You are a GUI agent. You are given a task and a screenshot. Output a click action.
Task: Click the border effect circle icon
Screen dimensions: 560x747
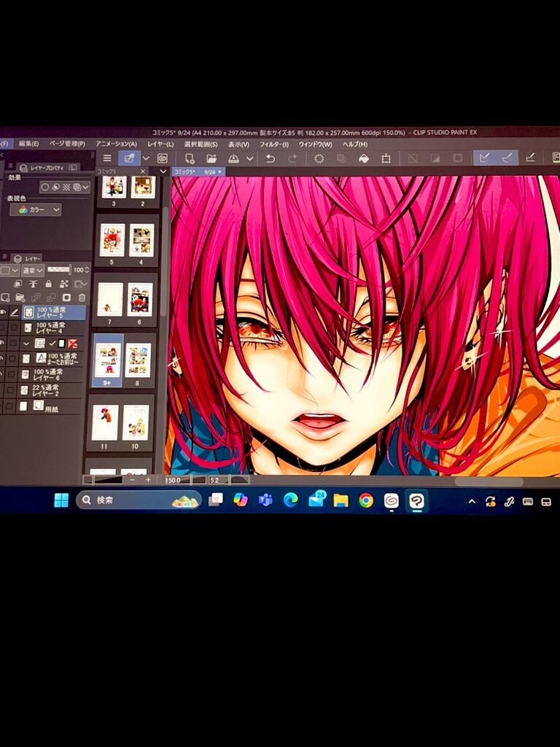[x=44, y=187]
